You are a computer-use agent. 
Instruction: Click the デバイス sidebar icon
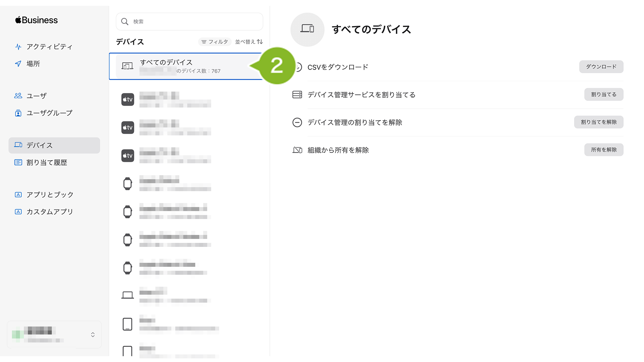[x=18, y=145]
